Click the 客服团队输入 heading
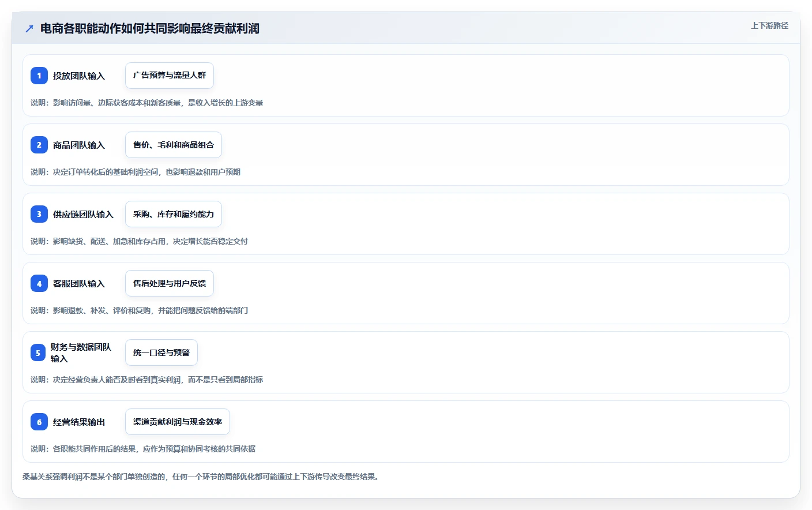This screenshot has width=812, height=510. pos(79,283)
